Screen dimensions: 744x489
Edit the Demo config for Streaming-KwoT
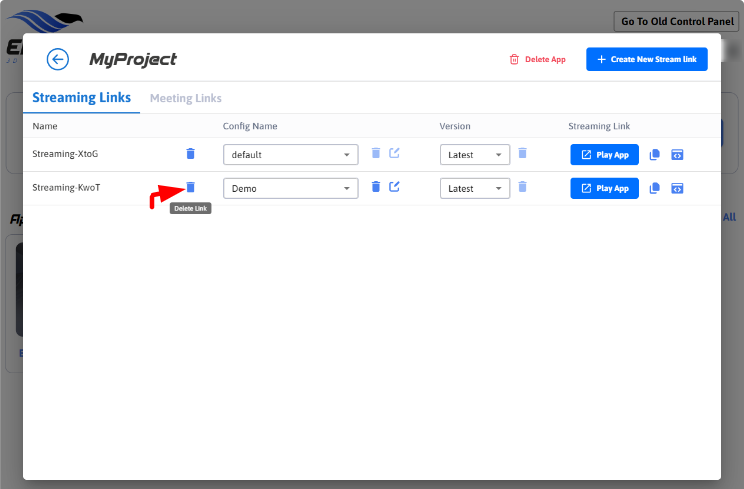(394, 187)
